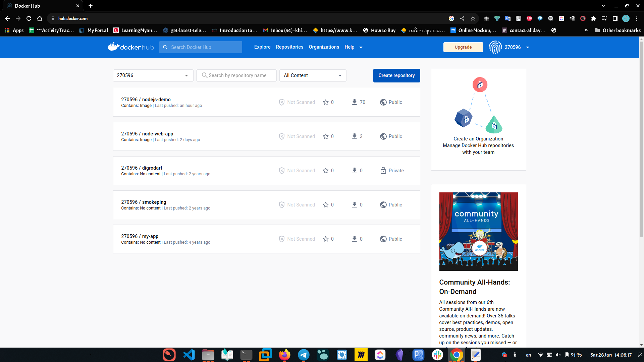Close the Docker Hub browser tab

coord(77,6)
